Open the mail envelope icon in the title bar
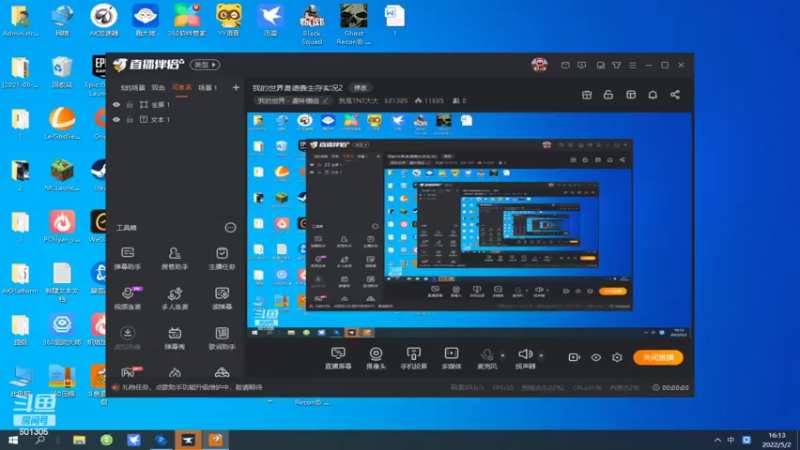Viewport: 800px width, 450px height. click(565, 65)
